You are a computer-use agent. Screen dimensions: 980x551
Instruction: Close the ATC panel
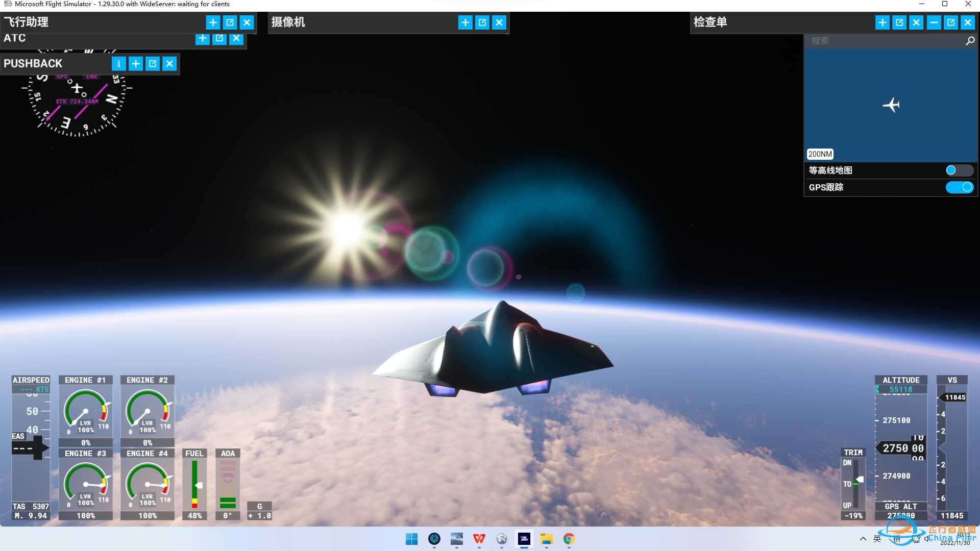[x=236, y=38]
